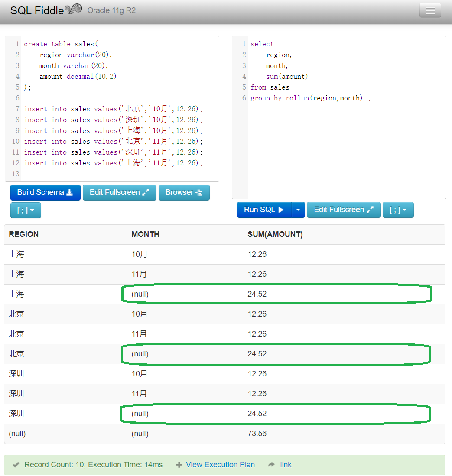Click 'sum(amount)' in the query editor

(x=287, y=77)
